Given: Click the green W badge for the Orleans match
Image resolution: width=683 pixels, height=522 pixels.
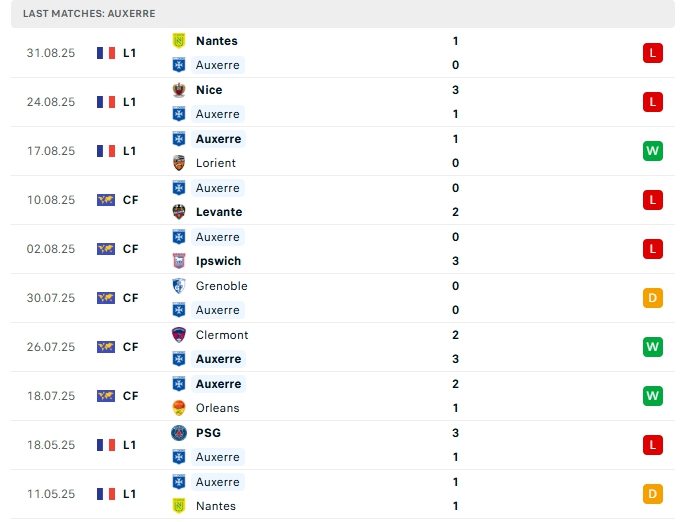Looking at the screenshot, I should pos(653,396).
